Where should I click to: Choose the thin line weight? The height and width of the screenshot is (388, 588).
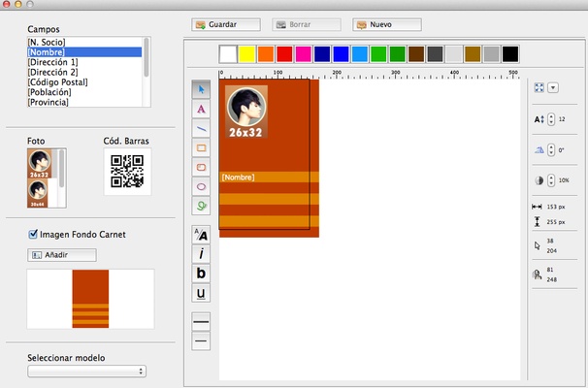point(201,340)
